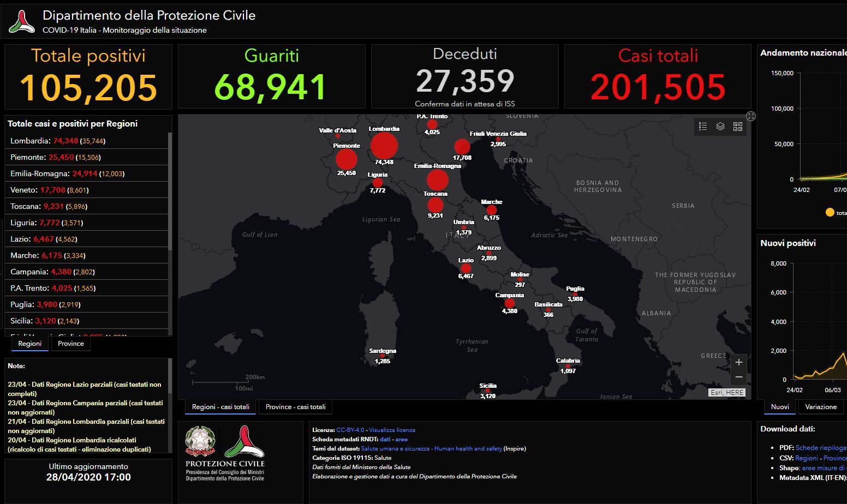Open the map legend icon
This screenshot has height=504, width=847.
(x=703, y=127)
